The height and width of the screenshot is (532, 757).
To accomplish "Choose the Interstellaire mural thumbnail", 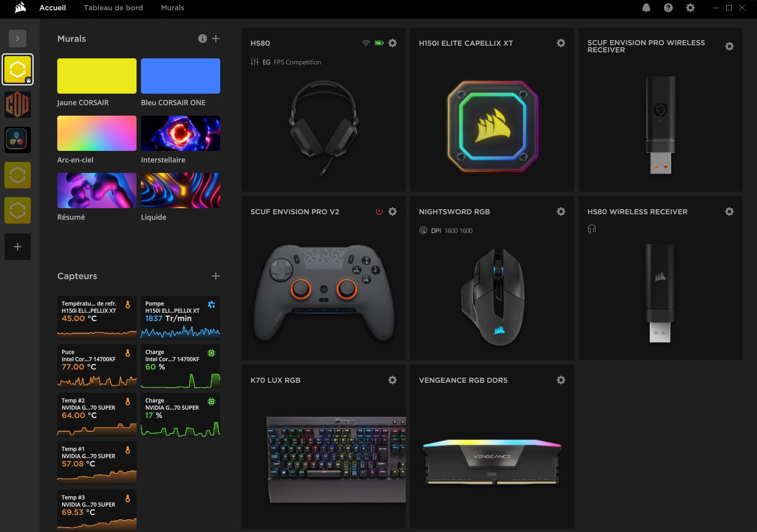I will coord(181,133).
